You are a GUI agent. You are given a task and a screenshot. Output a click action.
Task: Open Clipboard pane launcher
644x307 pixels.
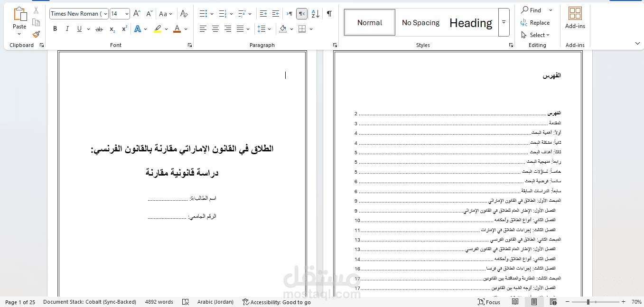42,45
